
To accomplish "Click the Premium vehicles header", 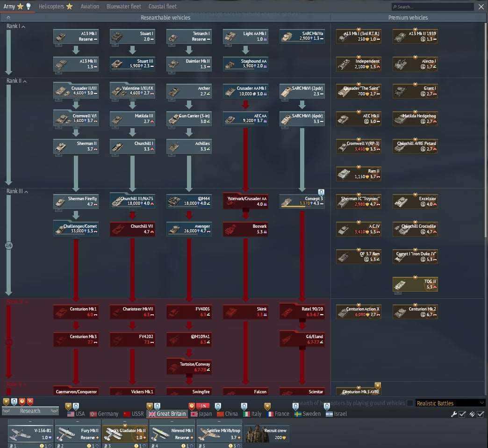I will (408, 18).
